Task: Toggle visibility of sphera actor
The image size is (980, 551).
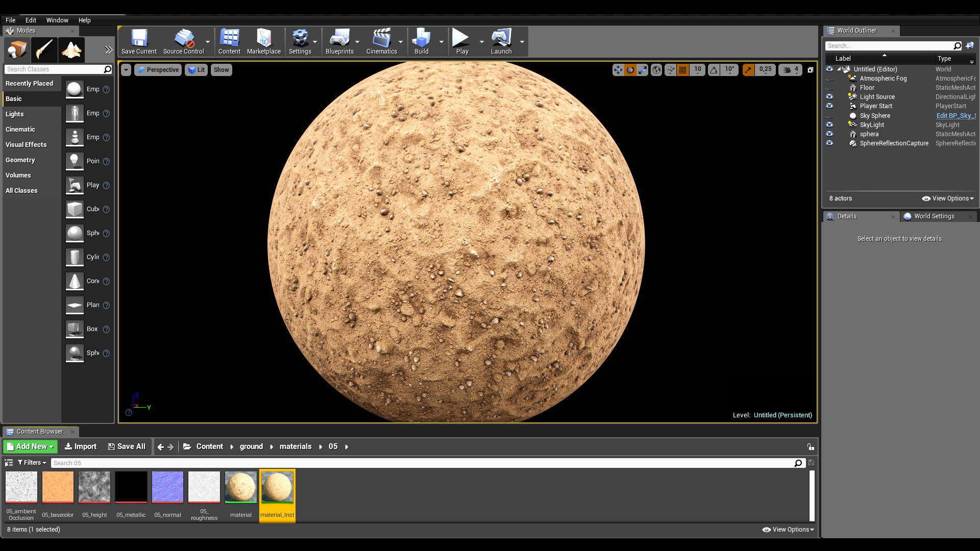Action: click(830, 134)
